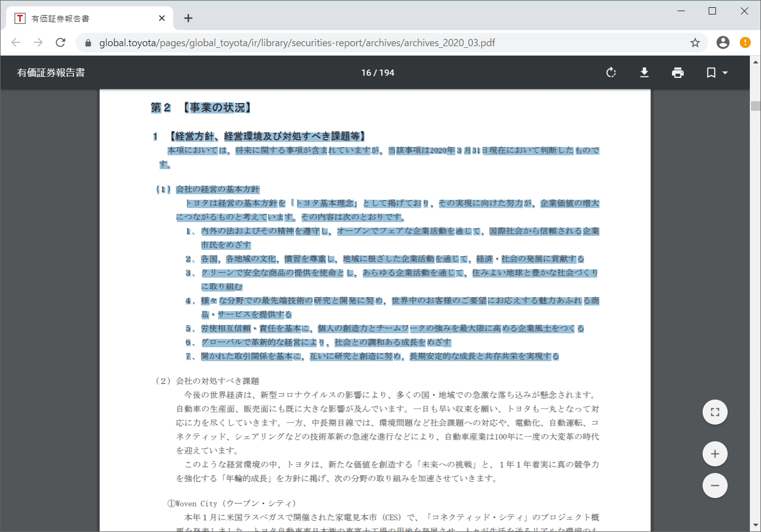
Task: Close the 有価証券報告書 tab
Action: click(162, 18)
